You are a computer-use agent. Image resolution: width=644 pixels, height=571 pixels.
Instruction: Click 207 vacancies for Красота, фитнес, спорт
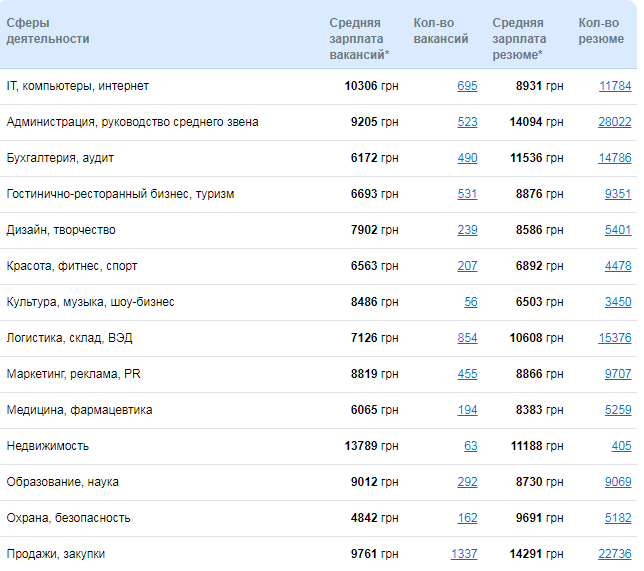467,266
